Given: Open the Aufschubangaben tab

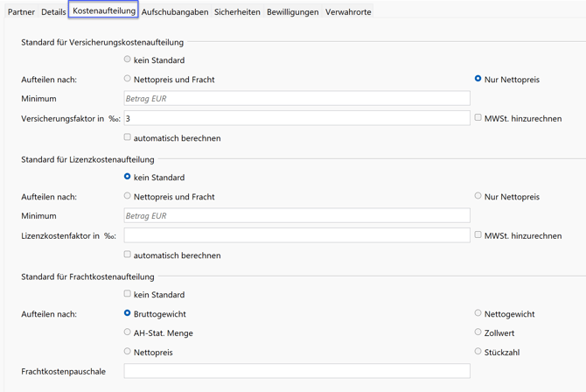Looking at the screenshot, I should (x=175, y=12).
